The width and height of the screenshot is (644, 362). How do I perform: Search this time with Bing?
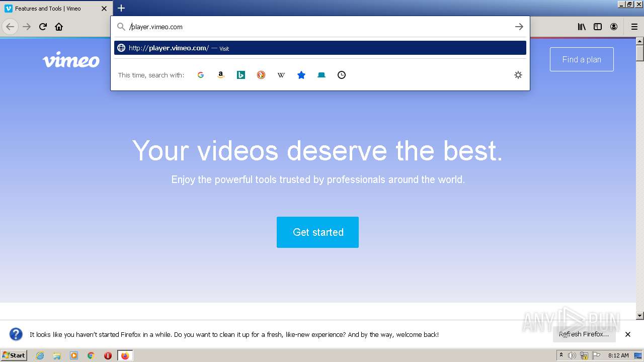(x=241, y=75)
